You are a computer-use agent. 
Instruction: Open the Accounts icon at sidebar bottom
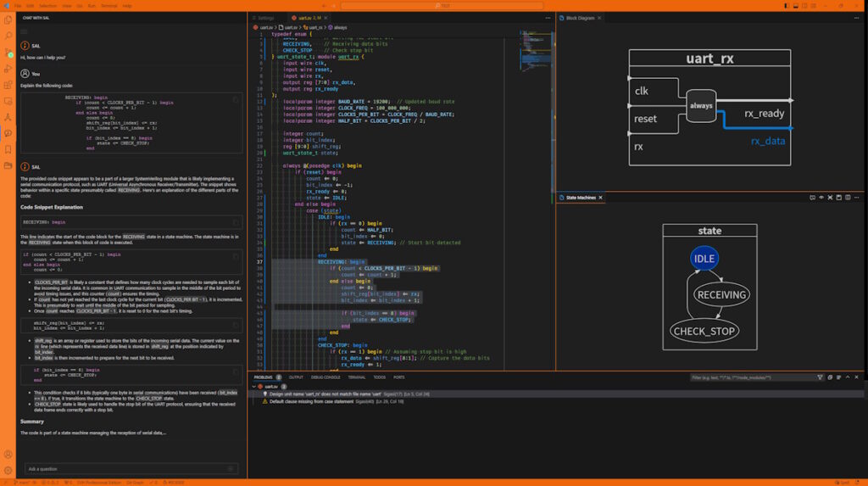8,455
